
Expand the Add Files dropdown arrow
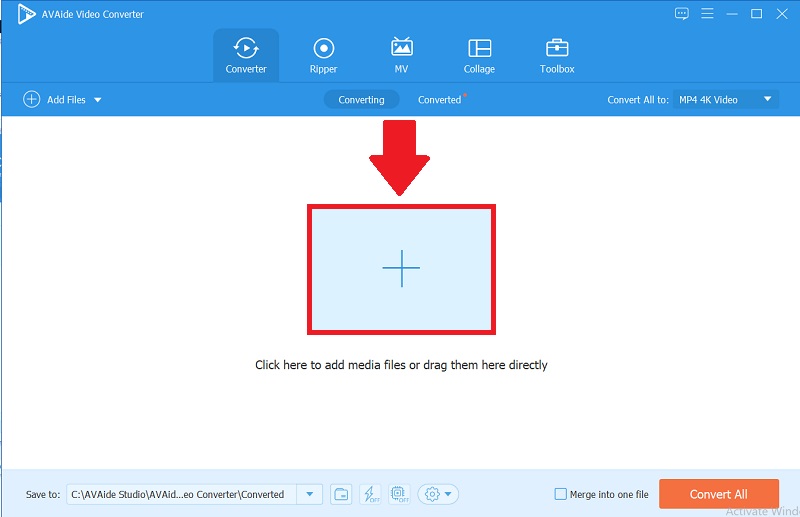[x=98, y=100]
